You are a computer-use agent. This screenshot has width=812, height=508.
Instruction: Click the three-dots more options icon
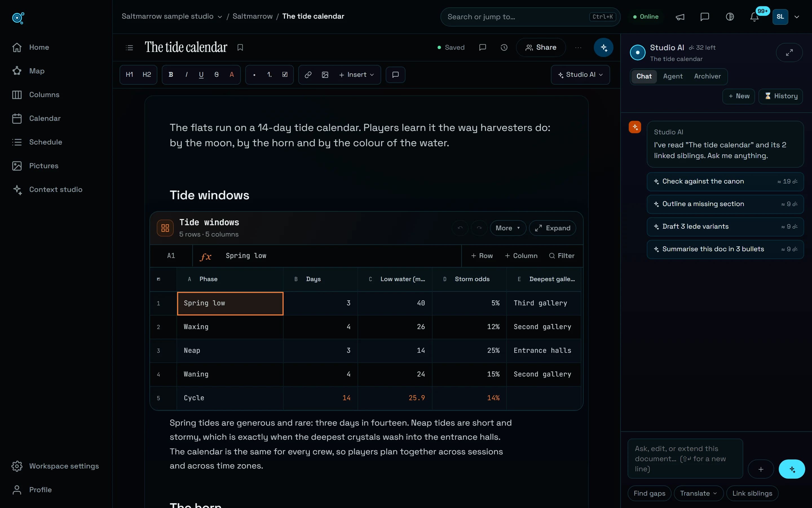(x=578, y=47)
